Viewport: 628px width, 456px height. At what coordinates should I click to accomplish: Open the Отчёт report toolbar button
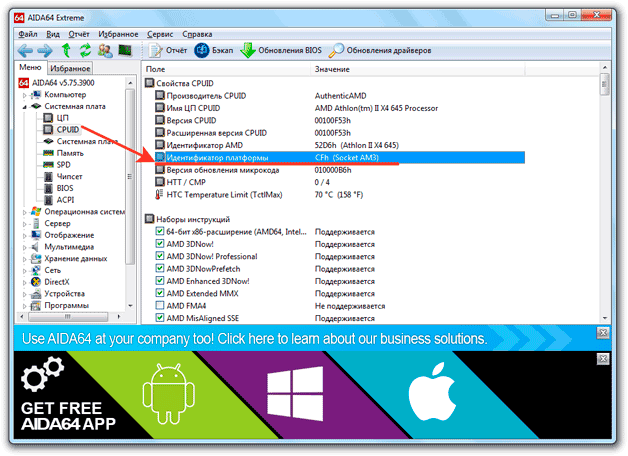pos(168,50)
